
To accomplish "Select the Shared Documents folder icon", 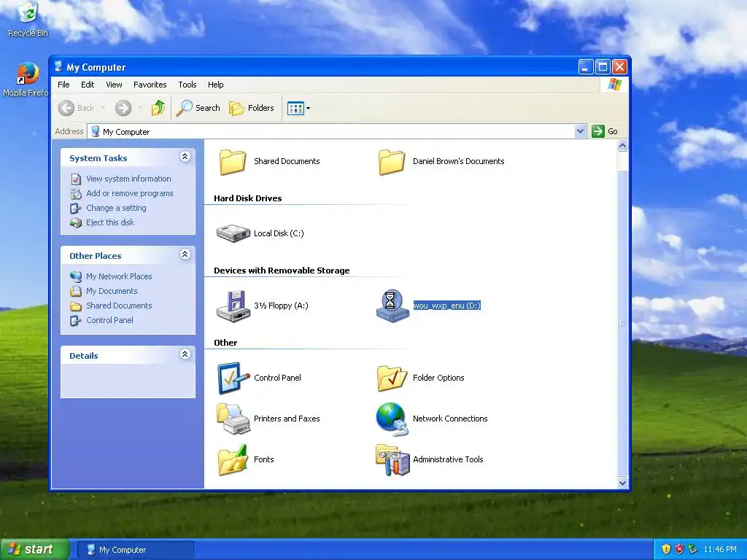I will tap(233, 162).
